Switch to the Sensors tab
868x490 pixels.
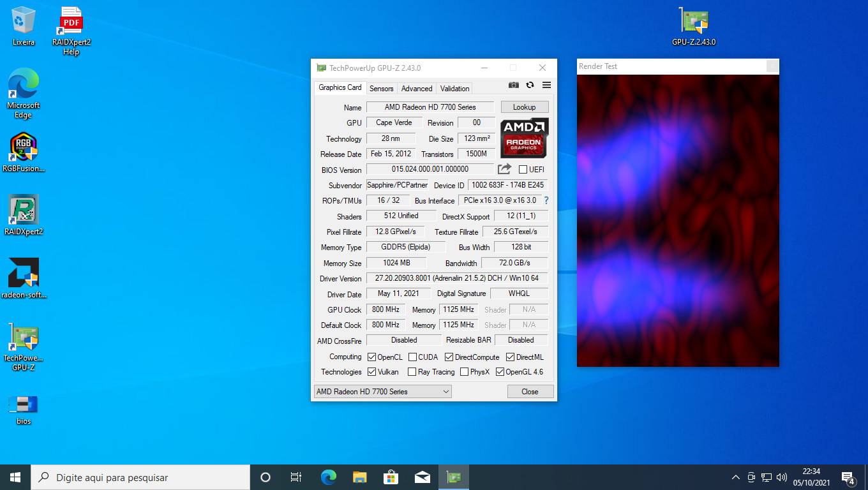[382, 89]
